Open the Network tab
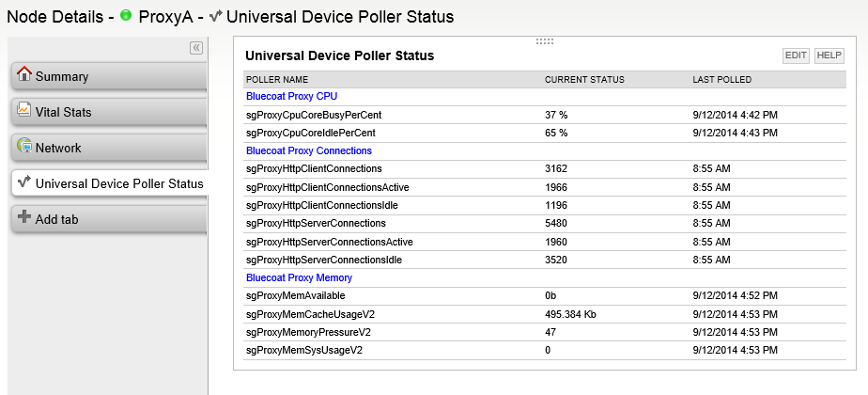 [109, 148]
